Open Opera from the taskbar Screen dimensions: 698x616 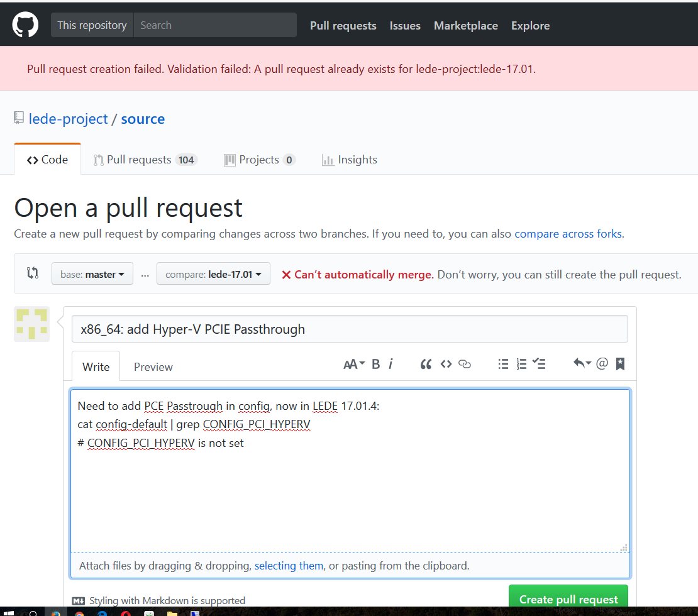[x=126, y=612]
